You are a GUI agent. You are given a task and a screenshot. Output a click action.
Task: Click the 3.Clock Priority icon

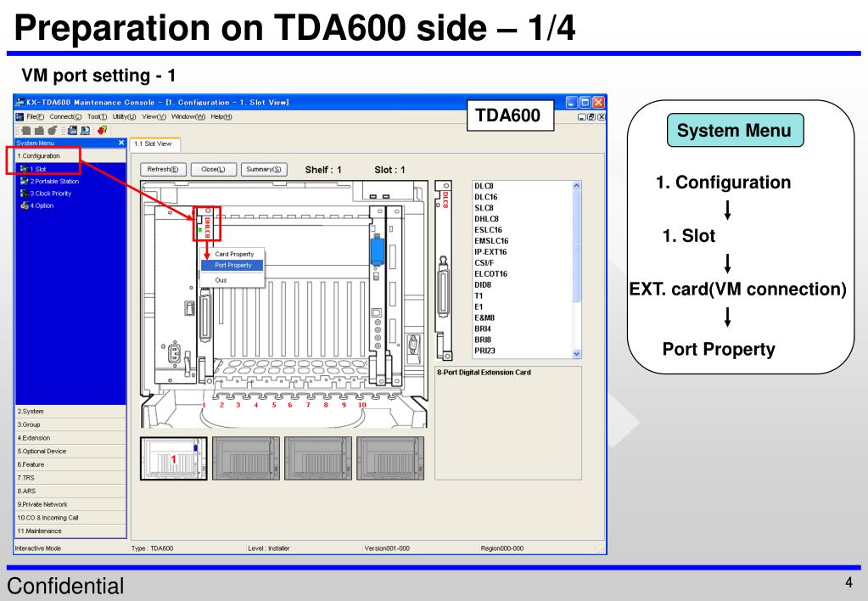click(x=24, y=194)
